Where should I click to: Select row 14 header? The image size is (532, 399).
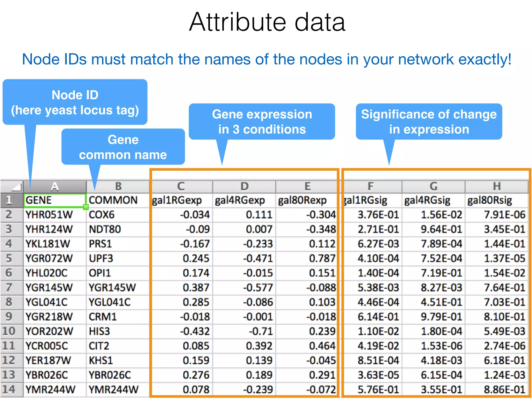coord(12,390)
